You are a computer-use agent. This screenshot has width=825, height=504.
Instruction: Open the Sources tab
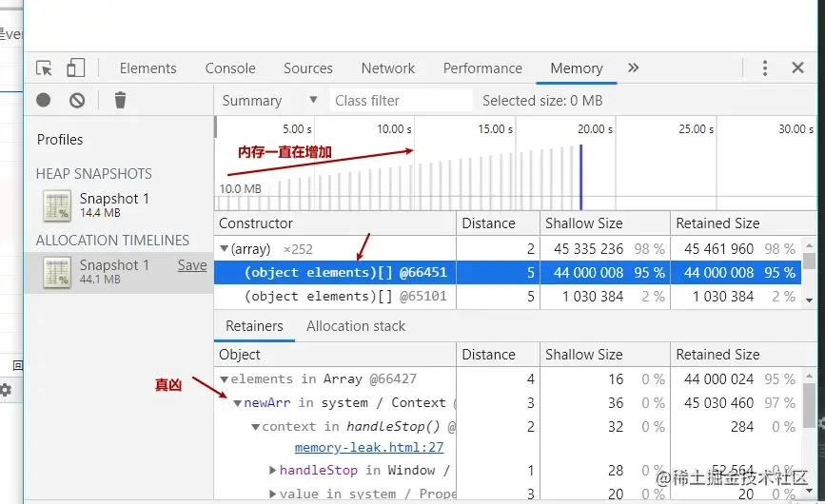pos(308,68)
